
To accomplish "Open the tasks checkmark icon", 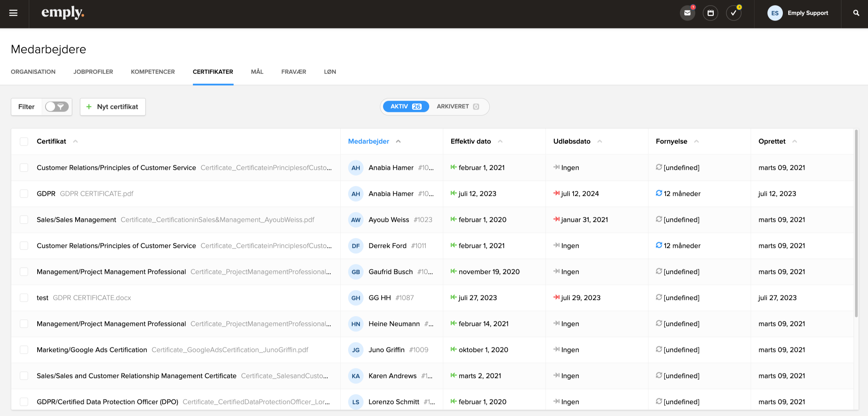I will tap(733, 13).
